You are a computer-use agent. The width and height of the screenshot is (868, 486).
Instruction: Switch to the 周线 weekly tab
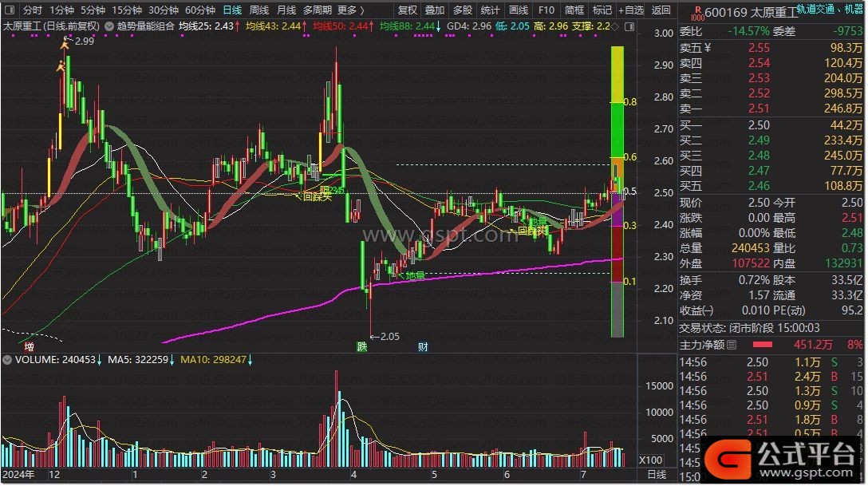[x=259, y=10]
